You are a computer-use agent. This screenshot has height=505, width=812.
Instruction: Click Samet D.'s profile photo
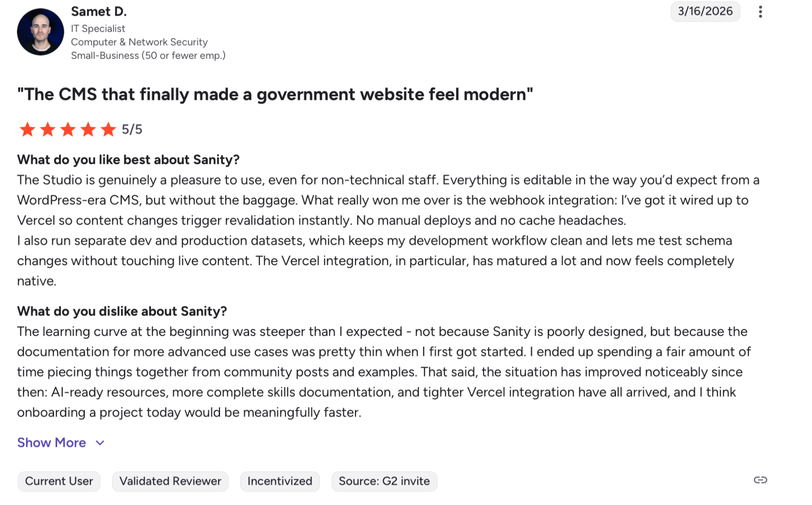click(x=40, y=32)
